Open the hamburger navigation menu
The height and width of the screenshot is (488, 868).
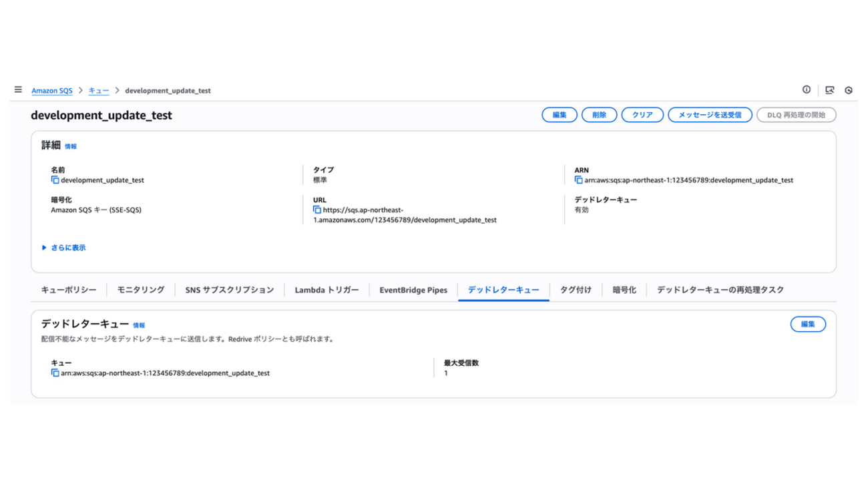pos(18,89)
